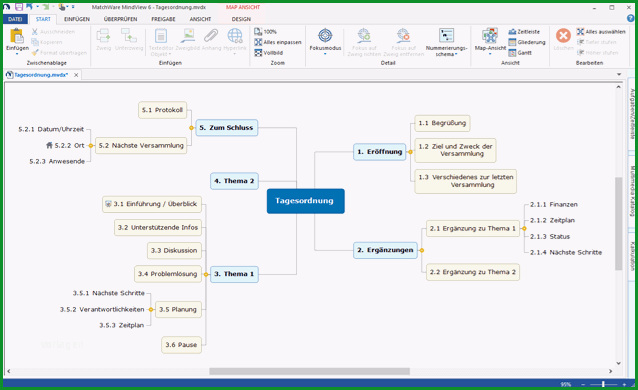
Task: Switch to Gliederung view
Action: pos(527,42)
